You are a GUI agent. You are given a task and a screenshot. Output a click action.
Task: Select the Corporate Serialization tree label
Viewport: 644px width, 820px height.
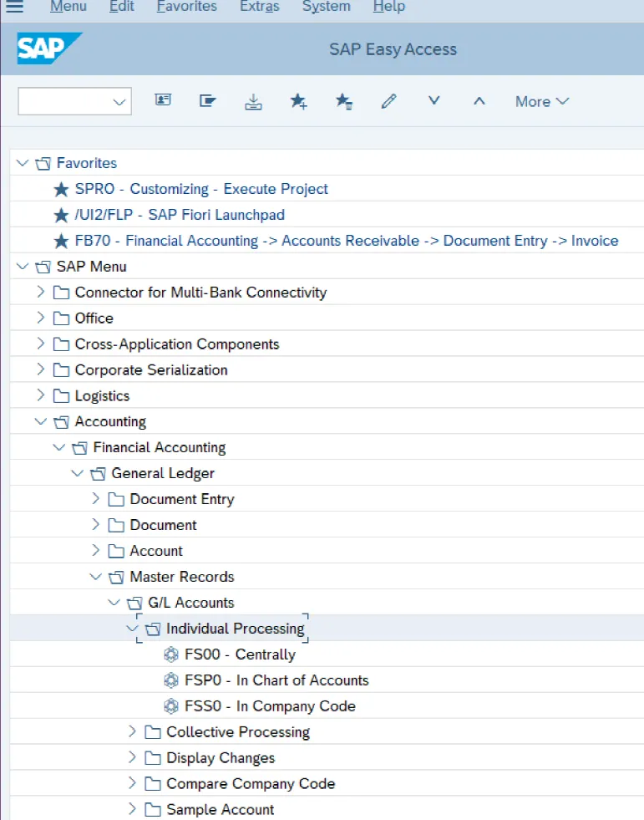151,369
